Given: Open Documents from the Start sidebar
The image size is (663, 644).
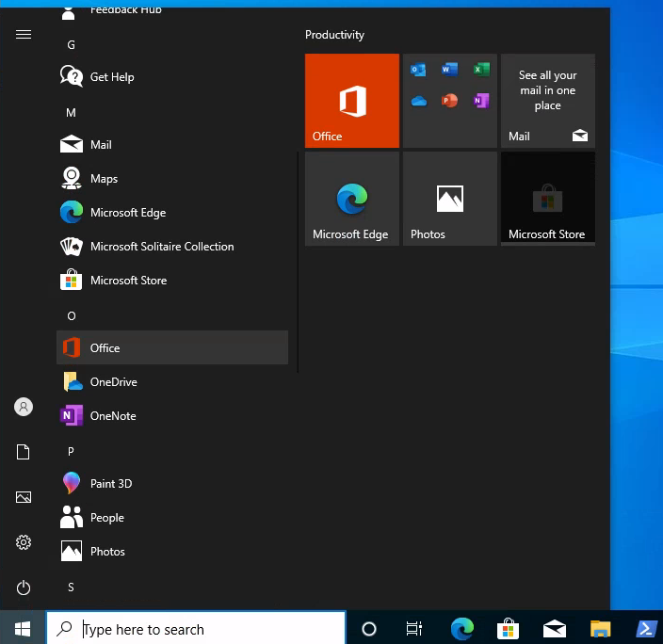Looking at the screenshot, I should [x=24, y=452].
